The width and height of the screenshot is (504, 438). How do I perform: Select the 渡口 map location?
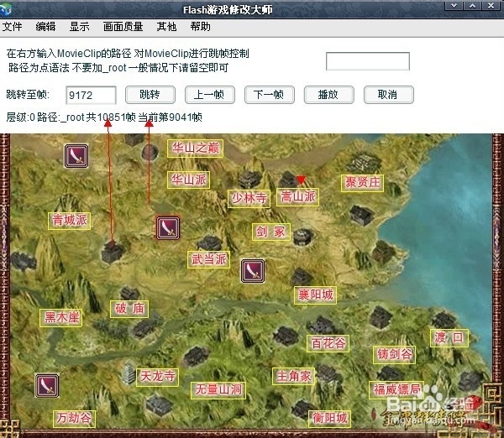[449, 338]
